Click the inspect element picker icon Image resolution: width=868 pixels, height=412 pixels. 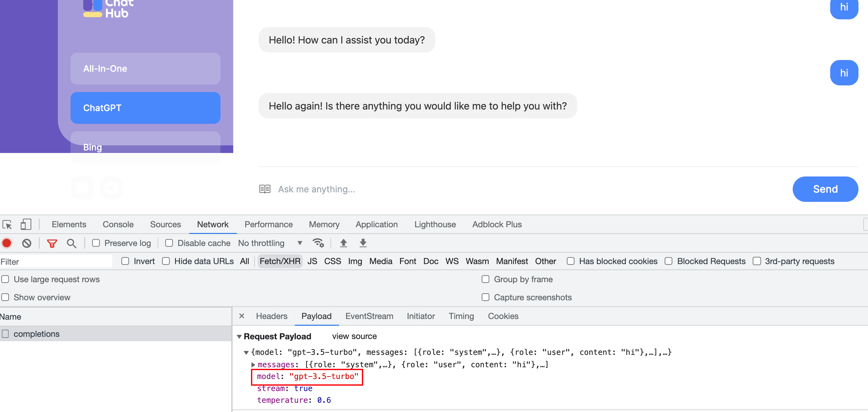pos(7,224)
